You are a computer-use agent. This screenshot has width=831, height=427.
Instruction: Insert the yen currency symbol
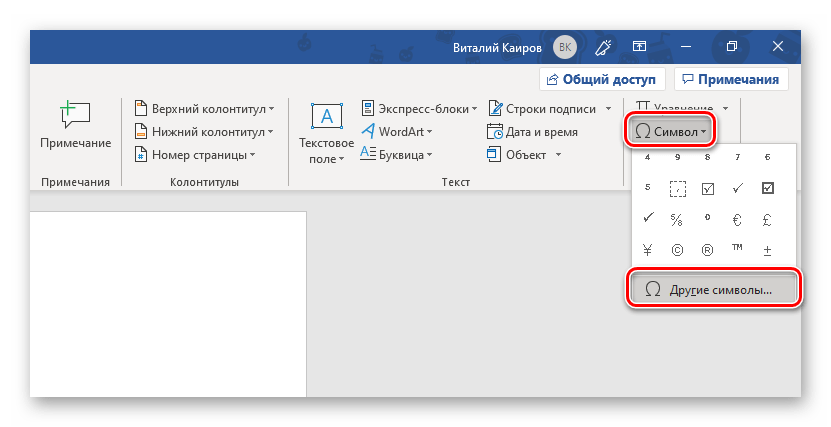647,250
